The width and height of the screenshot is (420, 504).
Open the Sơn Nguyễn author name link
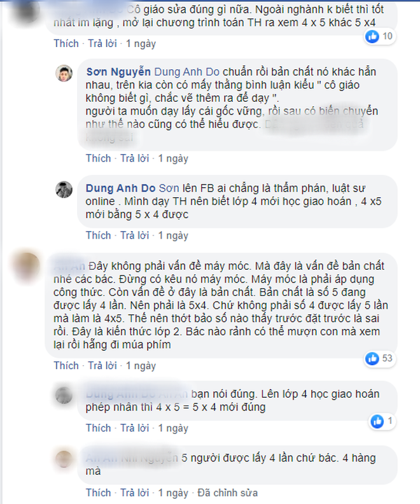click(x=118, y=72)
